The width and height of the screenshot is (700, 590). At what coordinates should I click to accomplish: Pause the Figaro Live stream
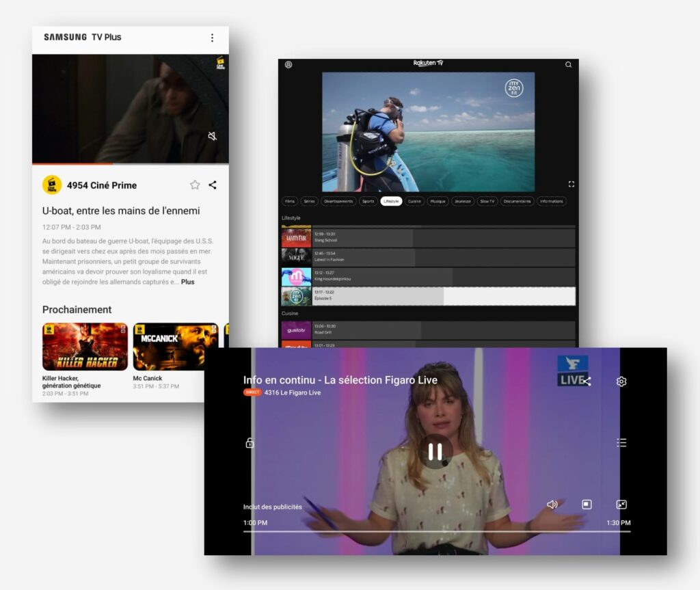435,451
